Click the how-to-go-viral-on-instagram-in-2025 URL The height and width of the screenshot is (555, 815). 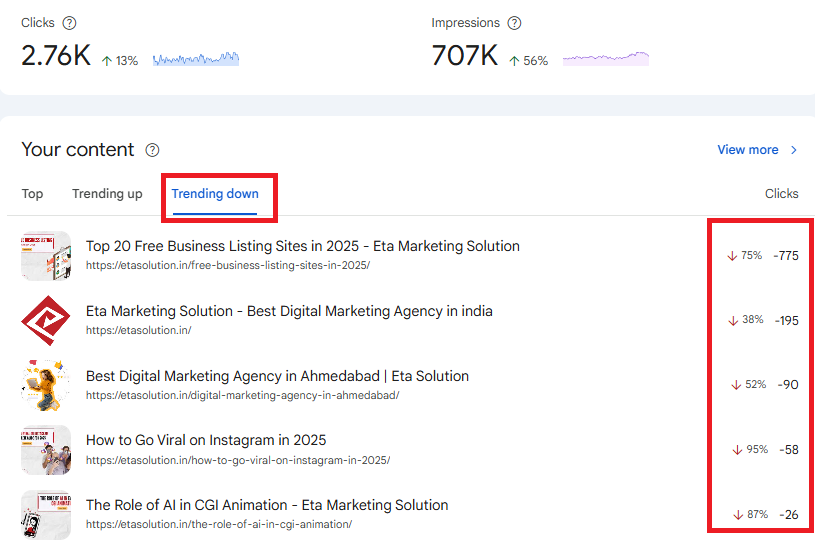click(x=238, y=460)
